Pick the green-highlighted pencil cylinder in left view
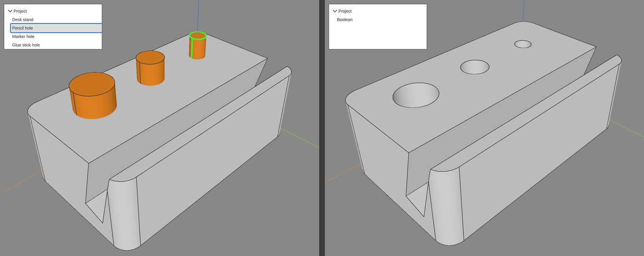The image size is (644, 256). point(198,46)
